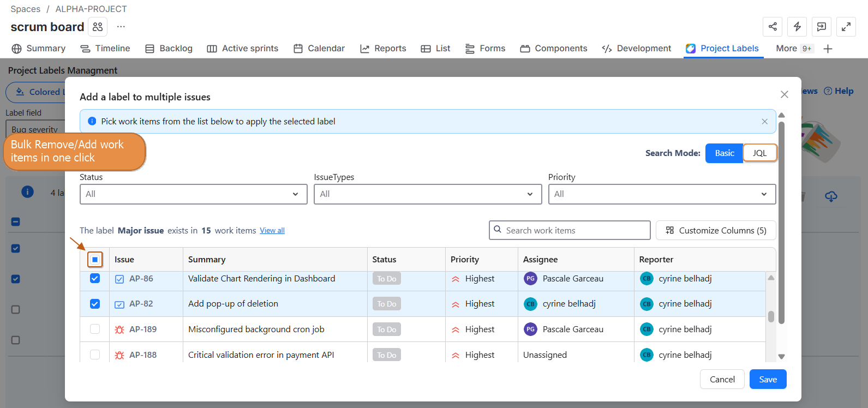Switch Search Mode to JQL
The image size is (868, 408).
(x=759, y=153)
